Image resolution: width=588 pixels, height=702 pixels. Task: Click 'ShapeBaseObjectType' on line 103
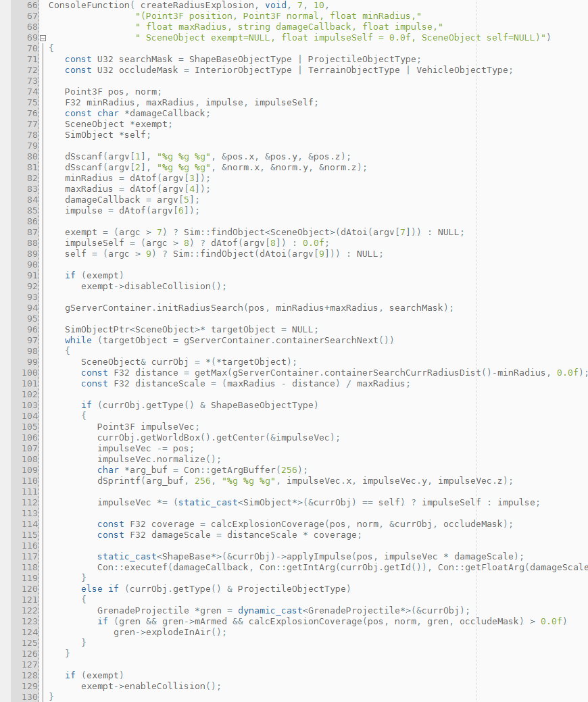(x=262, y=405)
